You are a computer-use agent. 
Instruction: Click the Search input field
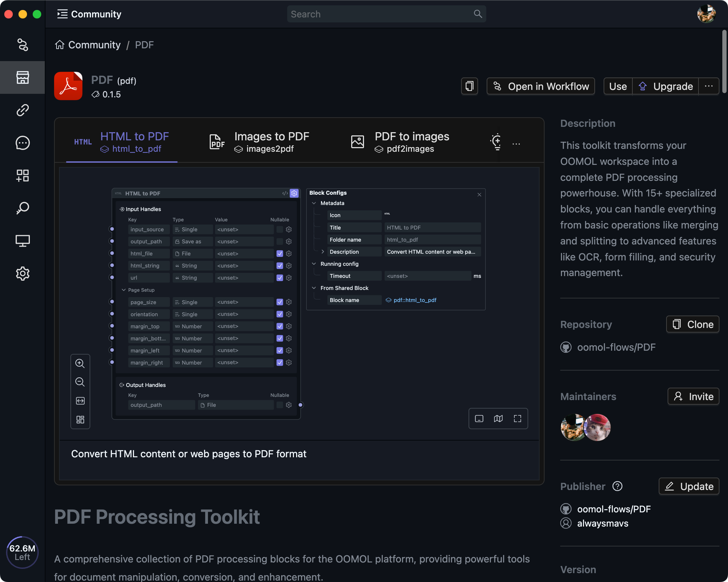[x=380, y=14]
